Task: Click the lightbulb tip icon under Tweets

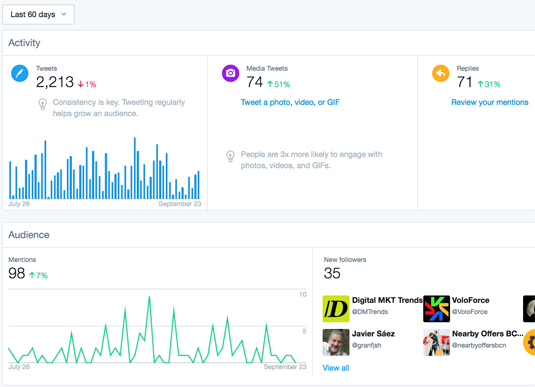Action: pyautogui.click(x=43, y=104)
